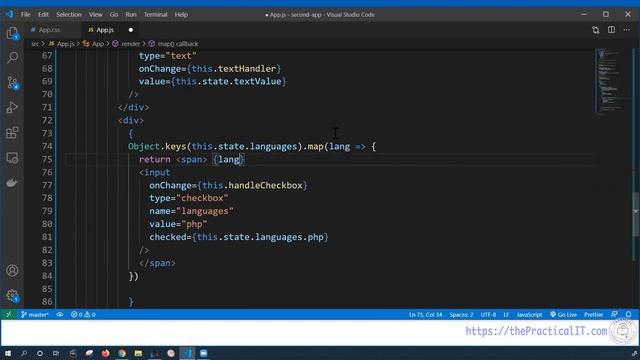Open the Accounts menu icon
Screen dimensions: 640x360
click(x=12, y=271)
